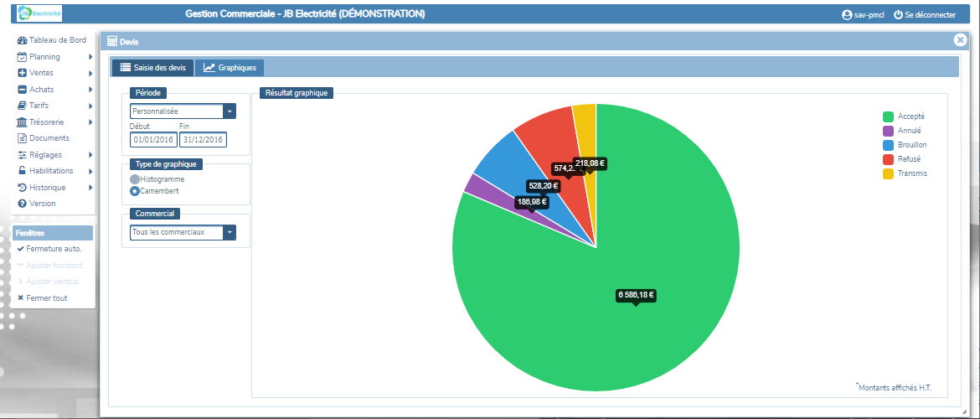This screenshot has width=980, height=419.
Task: Click the list icon on Saisie des devis
Action: [125, 67]
